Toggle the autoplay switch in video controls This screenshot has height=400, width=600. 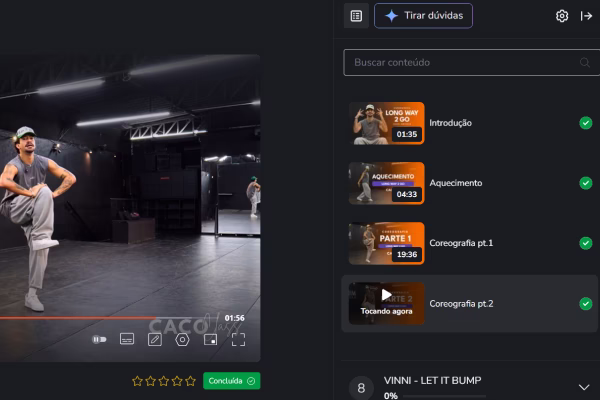99,339
